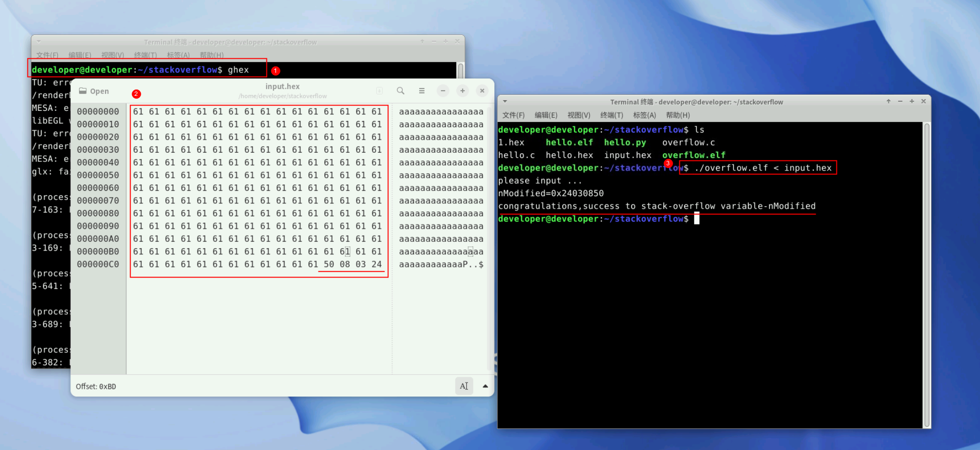Click hex byte 03 in the last row

pos(360,264)
